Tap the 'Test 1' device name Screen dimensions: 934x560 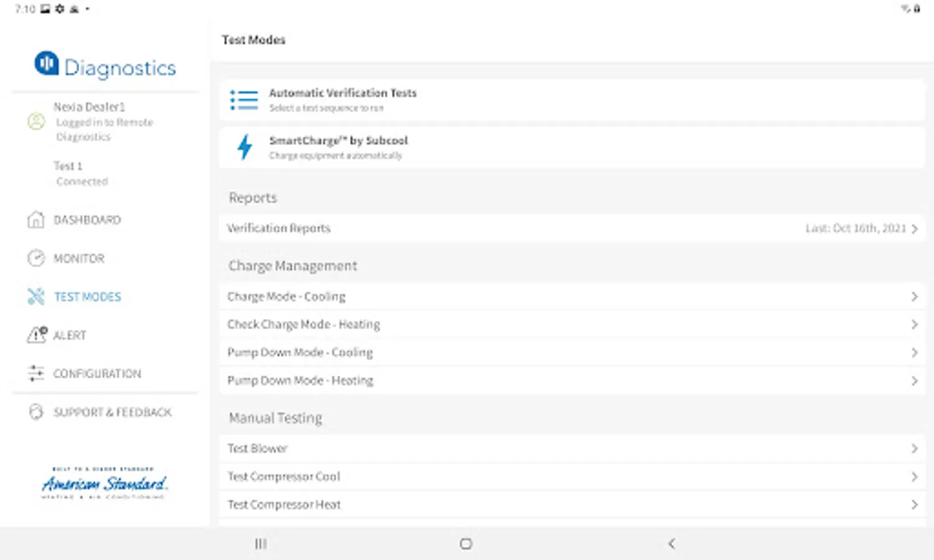tap(68, 166)
